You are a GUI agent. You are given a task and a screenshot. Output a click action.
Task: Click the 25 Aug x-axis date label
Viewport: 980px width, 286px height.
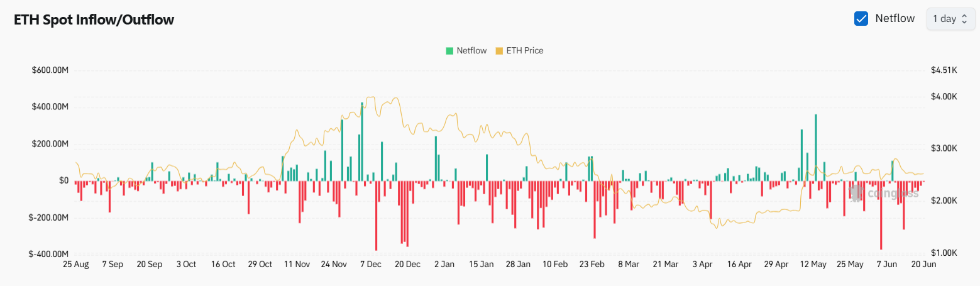(75, 265)
